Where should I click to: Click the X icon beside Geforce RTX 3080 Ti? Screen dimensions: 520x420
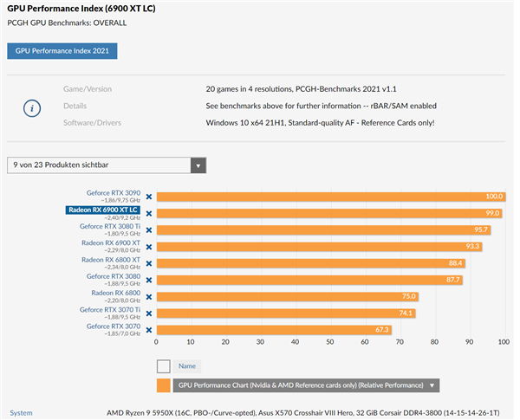click(x=149, y=229)
